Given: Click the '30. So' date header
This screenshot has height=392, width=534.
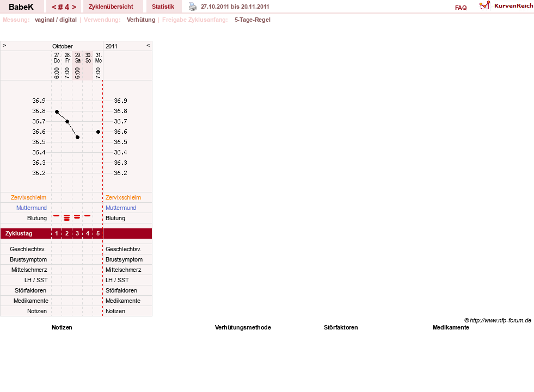Looking at the screenshot, I should coord(88,58).
